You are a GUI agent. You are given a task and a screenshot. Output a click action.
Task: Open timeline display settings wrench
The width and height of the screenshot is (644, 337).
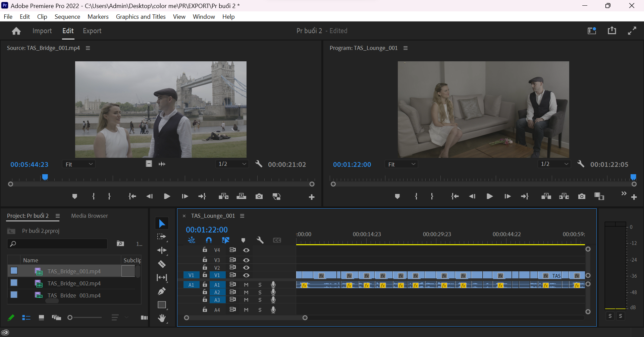[x=260, y=240]
